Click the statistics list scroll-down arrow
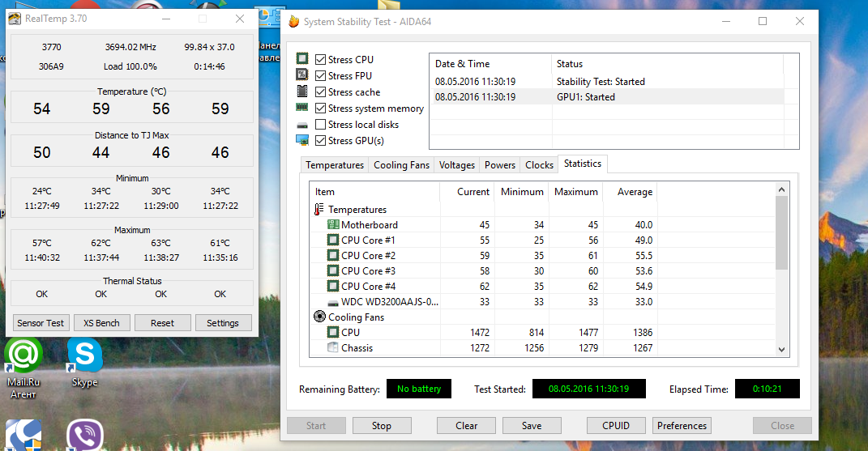Screen dimensions: 868x451 click(x=781, y=349)
